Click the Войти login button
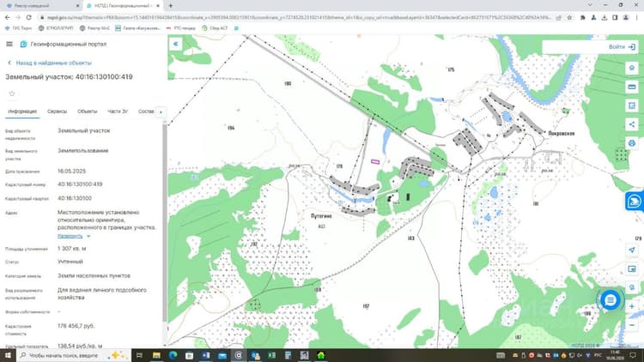This screenshot has height=362, width=644. coord(622,47)
